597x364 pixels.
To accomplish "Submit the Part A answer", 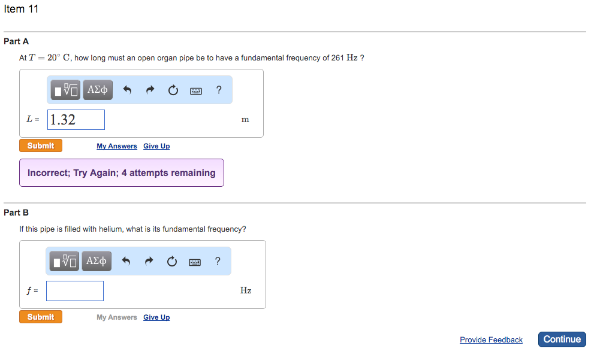I will (x=41, y=145).
